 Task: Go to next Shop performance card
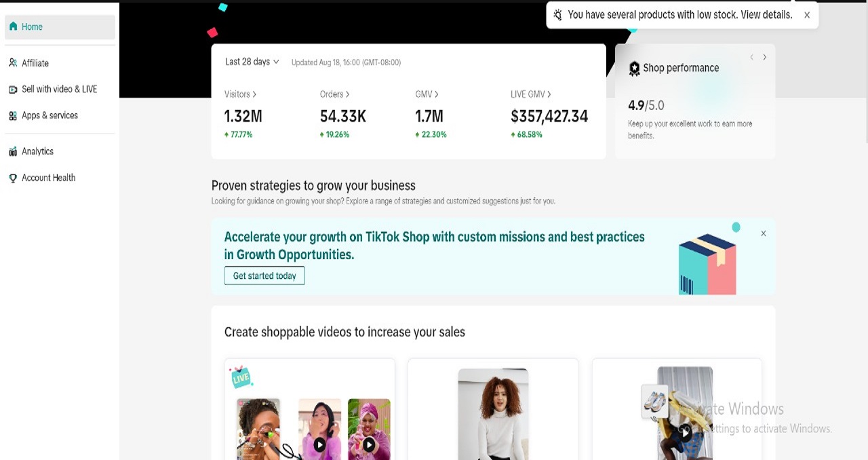point(764,57)
